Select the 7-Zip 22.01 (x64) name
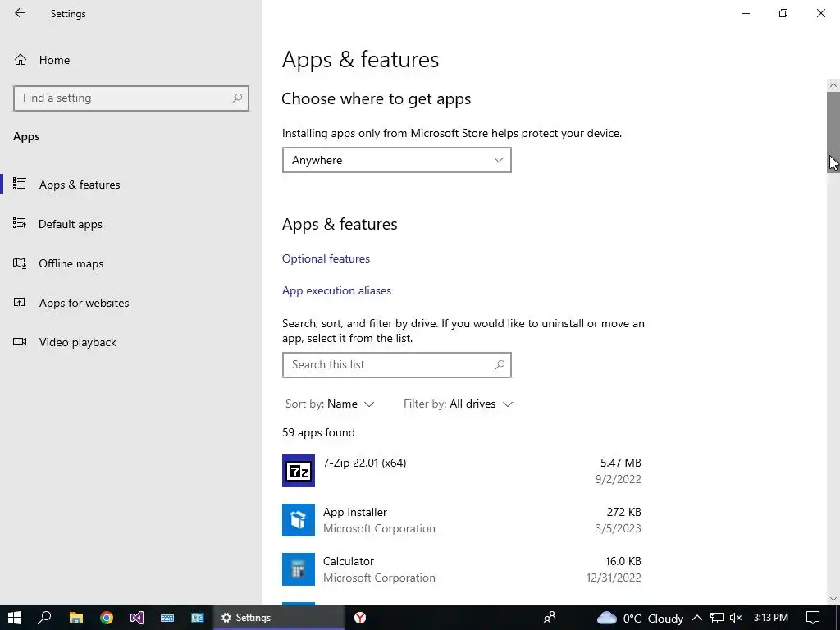The width and height of the screenshot is (840, 630). point(364,463)
